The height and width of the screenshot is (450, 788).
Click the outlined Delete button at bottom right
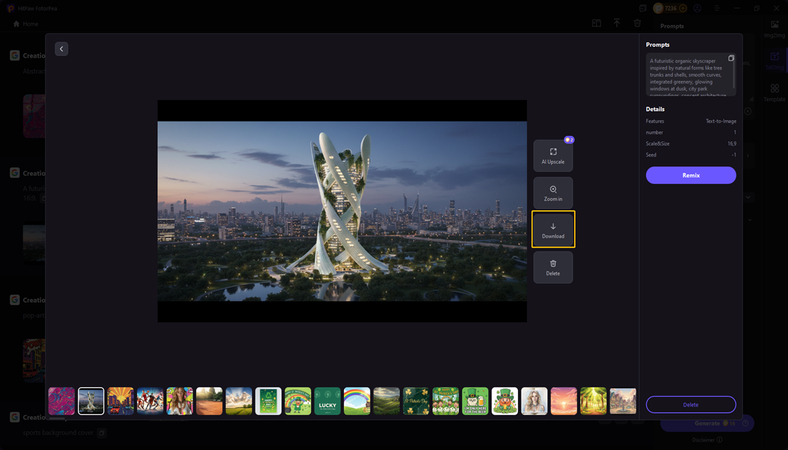[x=690, y=404]
